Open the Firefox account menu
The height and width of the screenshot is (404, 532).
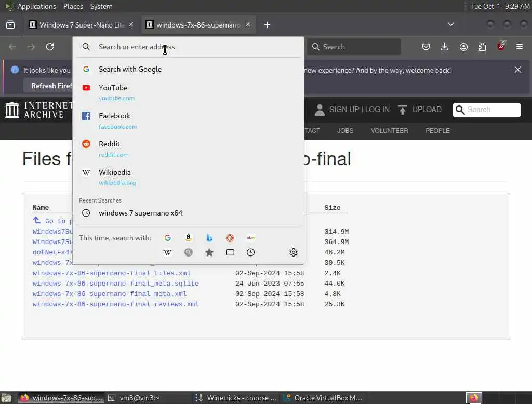(463, 47)
